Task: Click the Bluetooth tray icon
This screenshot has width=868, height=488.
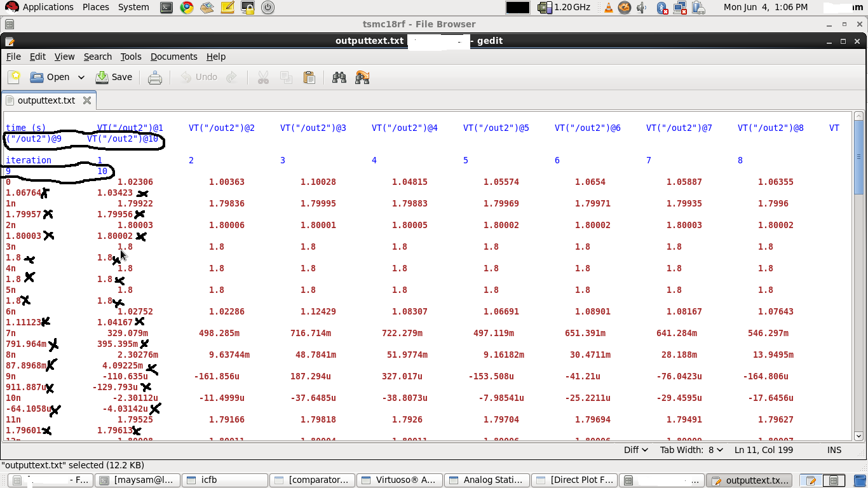Action: click(662, 8)
